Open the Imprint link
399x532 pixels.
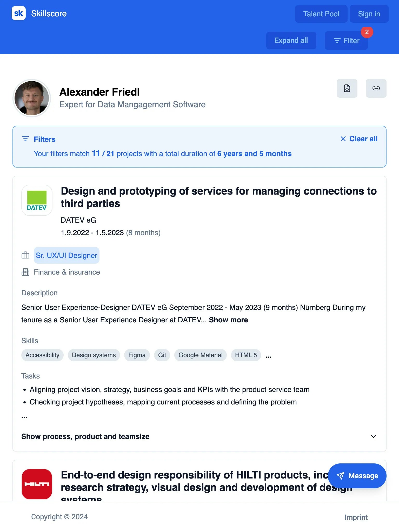click(x=356, y=517)
